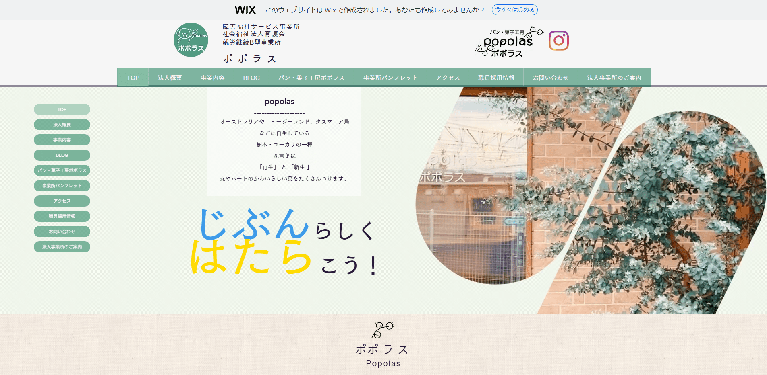This screenshot has height=375, width=767.
Task: Click the round green ポポラス logo
Action: [x=191, y=40]
